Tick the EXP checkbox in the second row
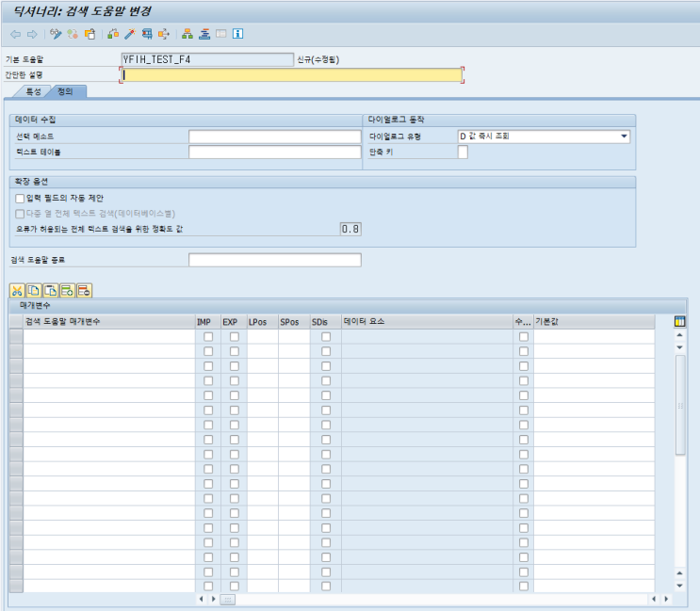The height and width of the screenshot is (611, 700). [235, 351]
